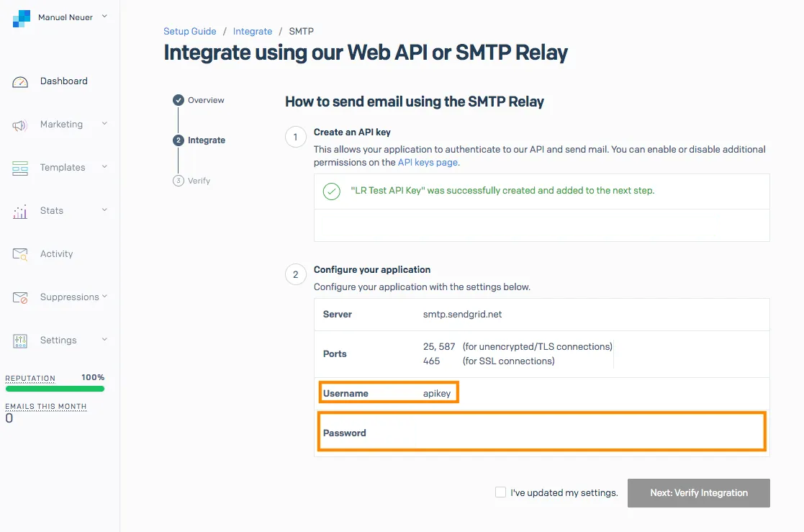804x532 pixels.
Task: Click the green success checkmark icon
Action: pyautogui.click(x=332, y=191)
